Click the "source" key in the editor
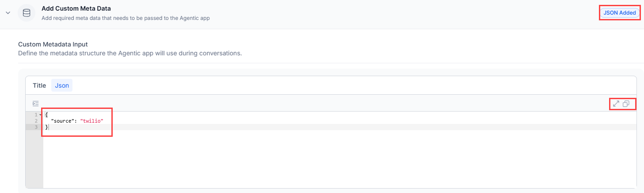This screenshot has height=193, width=644. pos(62,121)
